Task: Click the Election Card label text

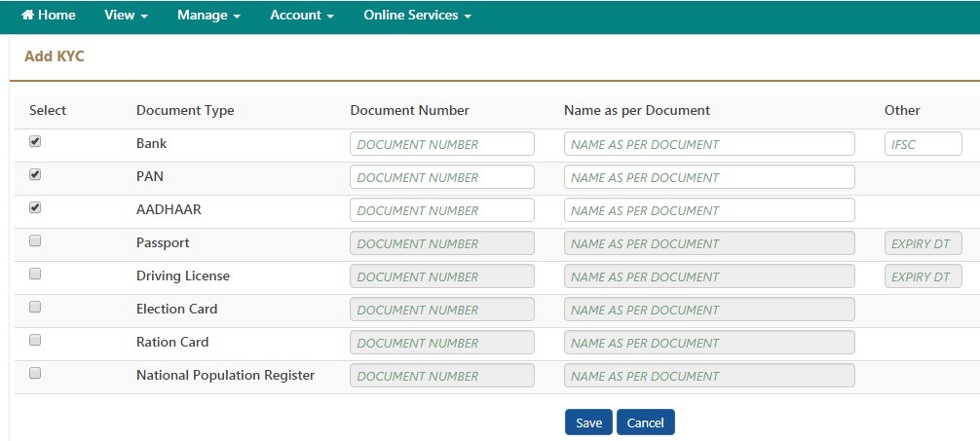Action: coord(177,310)
